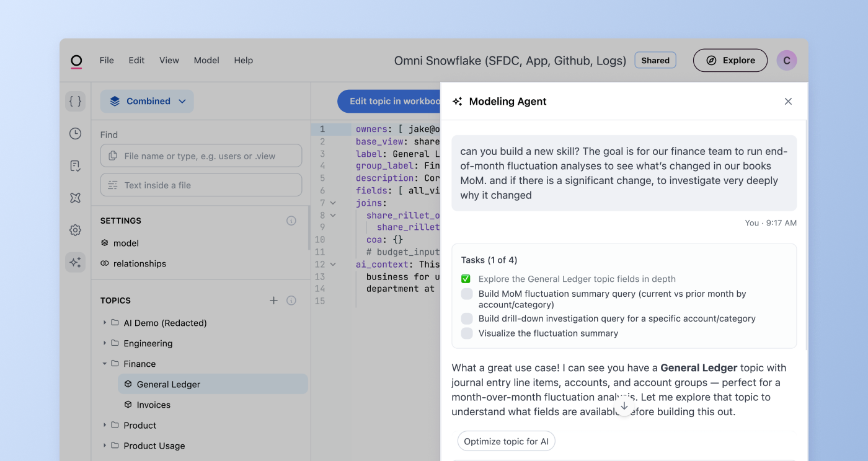Add a new topic with plus icon
Viewport: 868px width, 461px height.
point(273,301)
